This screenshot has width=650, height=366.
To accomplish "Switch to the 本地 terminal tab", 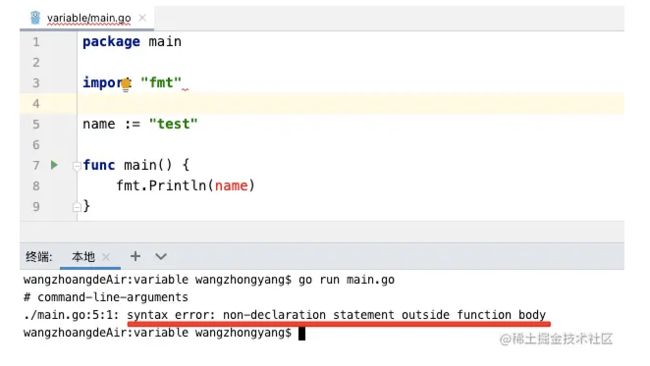I will tap(83, 257).
